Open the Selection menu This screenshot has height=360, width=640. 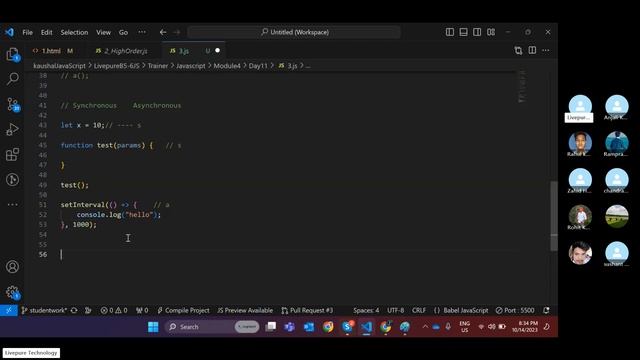[x=74, y=32]
